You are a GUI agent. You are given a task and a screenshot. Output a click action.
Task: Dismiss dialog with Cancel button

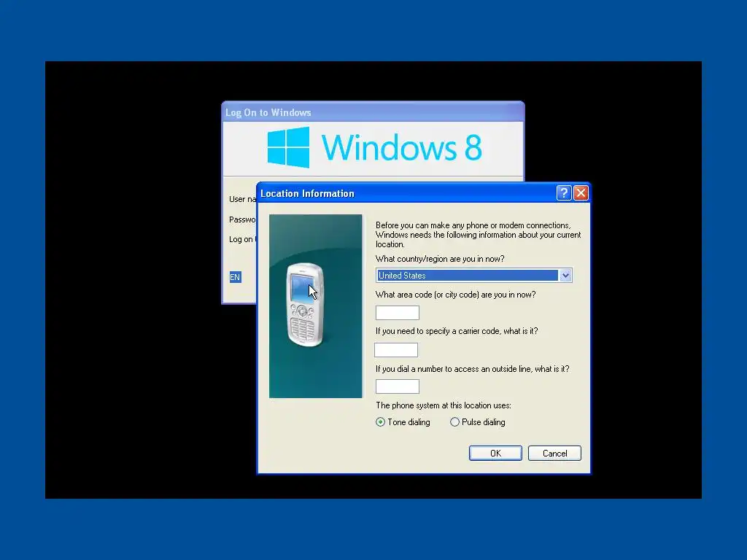tap(554, 454)
